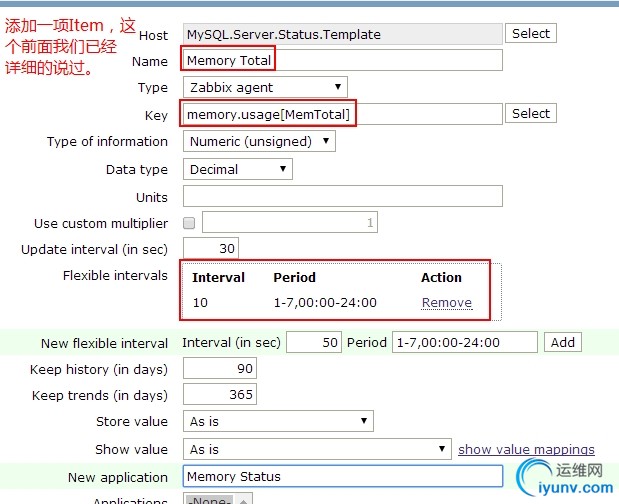Click the Name field containing Memory Total
Screen dimensions: 619x504
coord(343,60)
